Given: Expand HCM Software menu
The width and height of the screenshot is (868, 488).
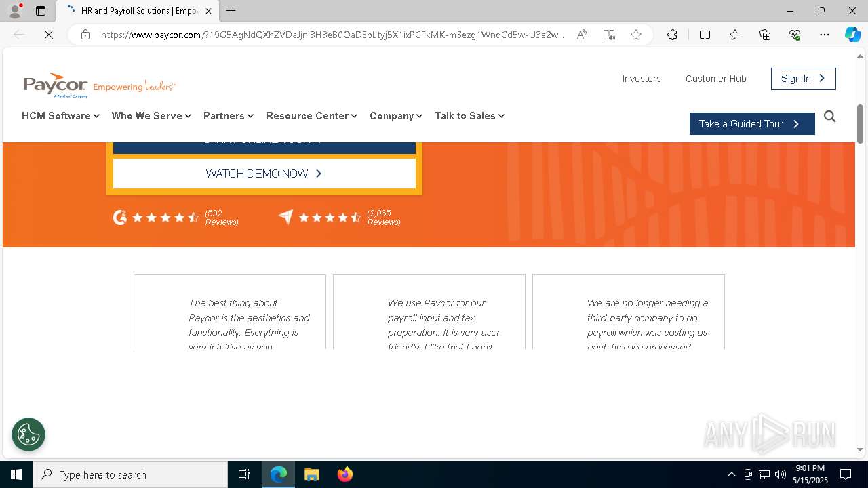Looking at the screenshot, I should click(x=61, y=116).
